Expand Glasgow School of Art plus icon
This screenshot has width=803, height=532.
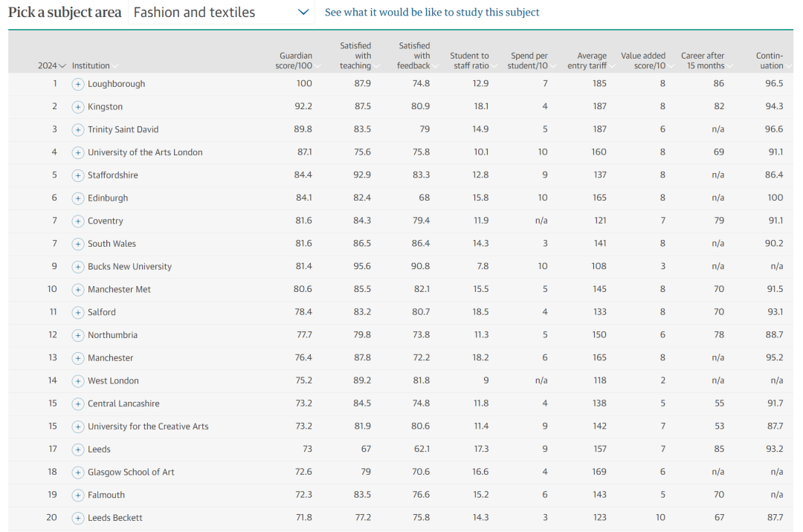click(78, 473)
